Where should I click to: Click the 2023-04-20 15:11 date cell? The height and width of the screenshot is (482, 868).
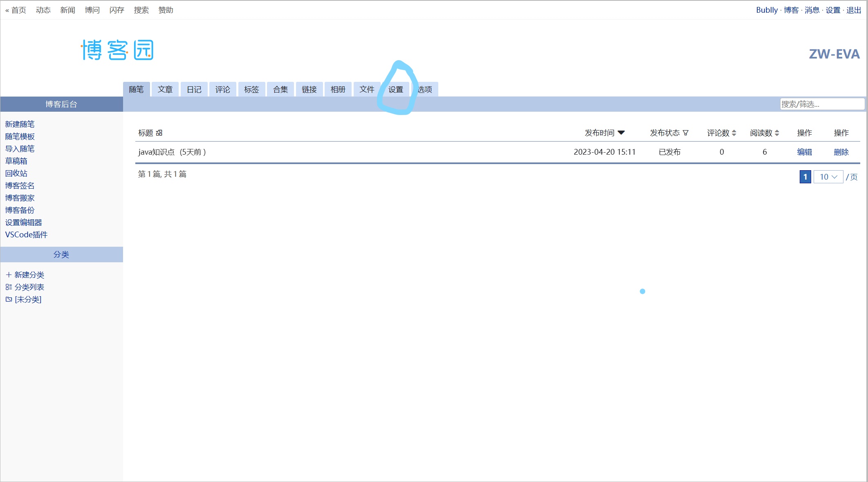click(605, 152)
